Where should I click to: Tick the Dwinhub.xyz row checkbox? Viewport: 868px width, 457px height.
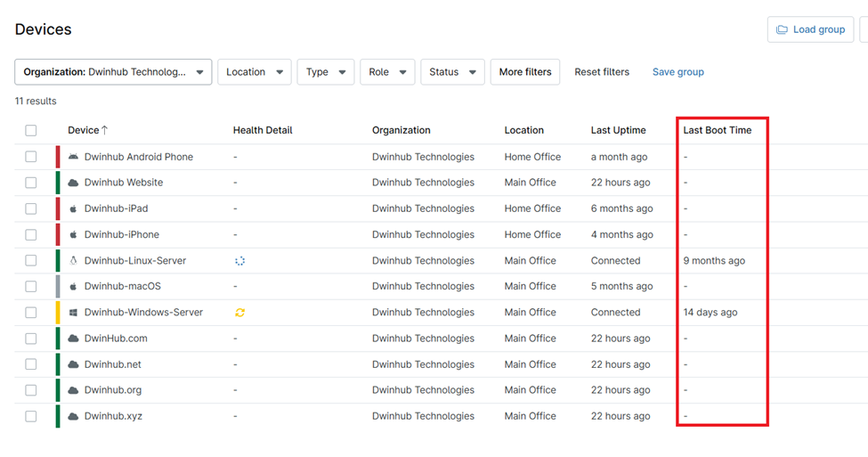point(31,416)
